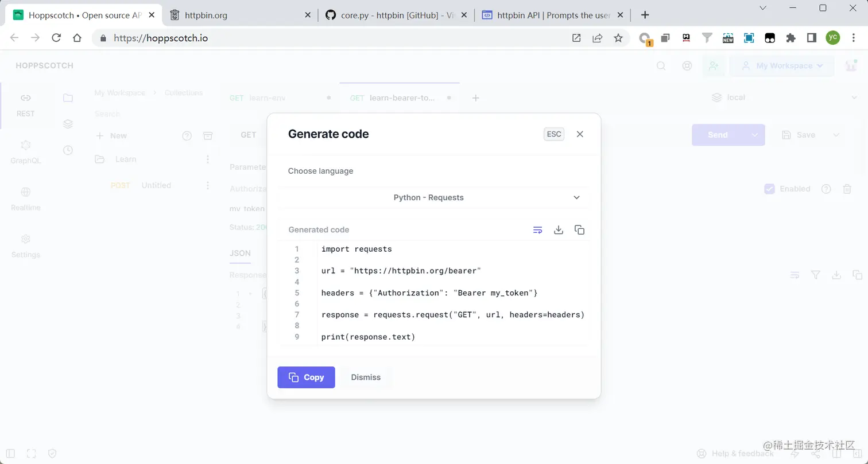Close the Generate code dialog with the X
868x464 pixels.
coord(580,134)
